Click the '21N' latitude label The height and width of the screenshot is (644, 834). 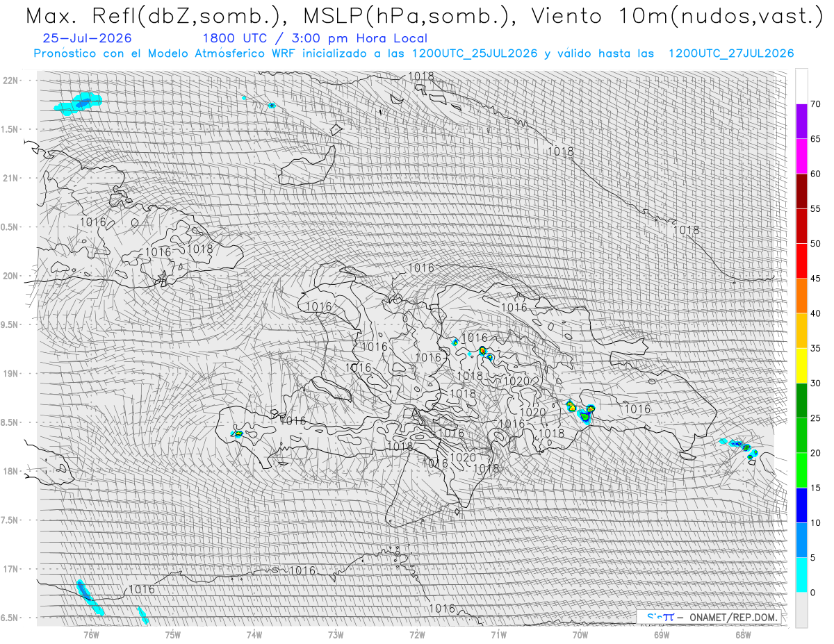click(x=10, y=178)
